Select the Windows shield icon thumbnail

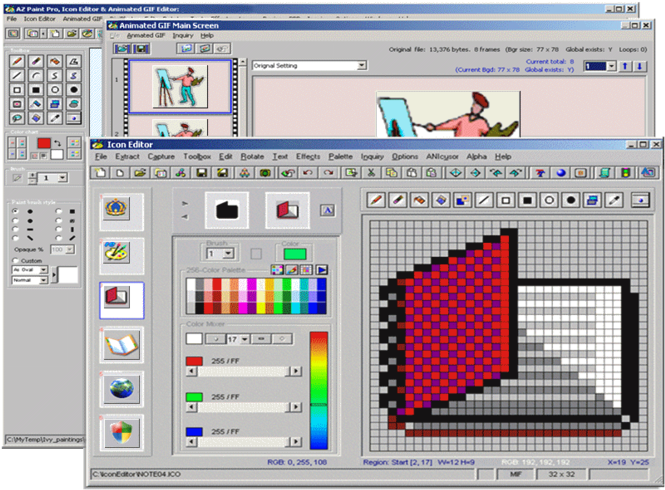coord(122,433)
